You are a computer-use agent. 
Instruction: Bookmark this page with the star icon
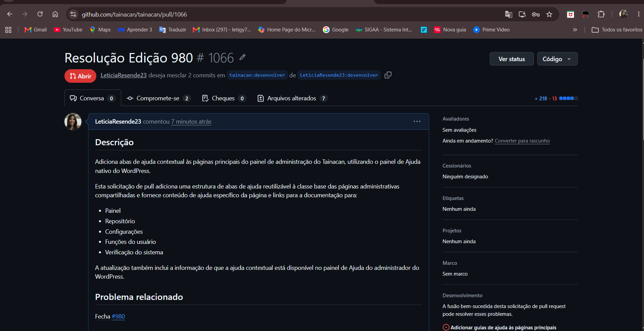[x=549, y=14]
